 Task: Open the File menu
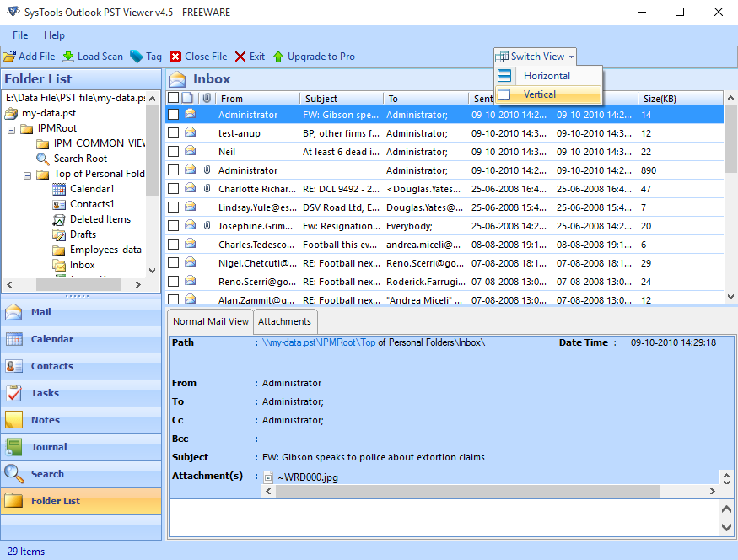tap(20, 35)
